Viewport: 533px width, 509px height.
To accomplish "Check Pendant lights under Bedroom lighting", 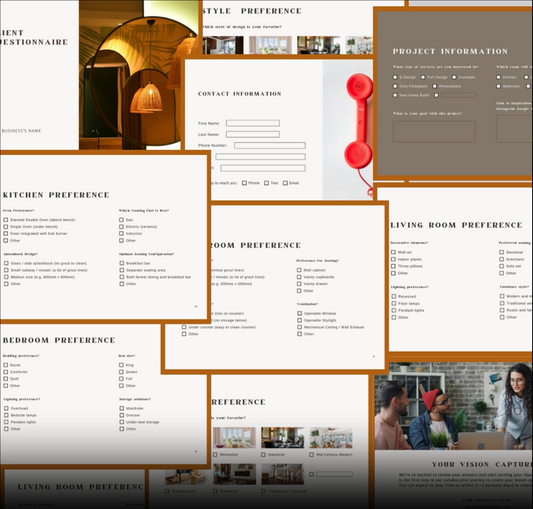I will click(x=6, y=422).
